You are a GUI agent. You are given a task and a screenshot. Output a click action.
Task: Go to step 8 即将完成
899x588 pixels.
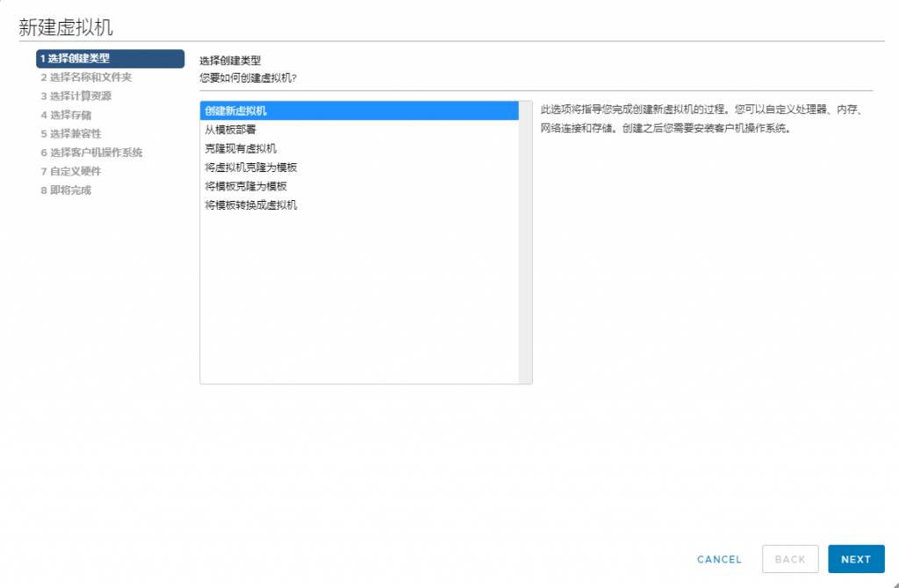click(65, 190)
